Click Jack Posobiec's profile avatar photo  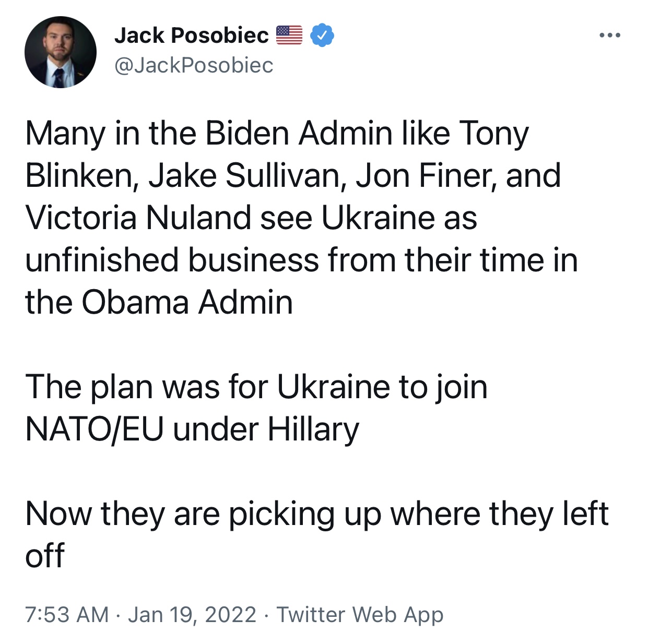60,52
